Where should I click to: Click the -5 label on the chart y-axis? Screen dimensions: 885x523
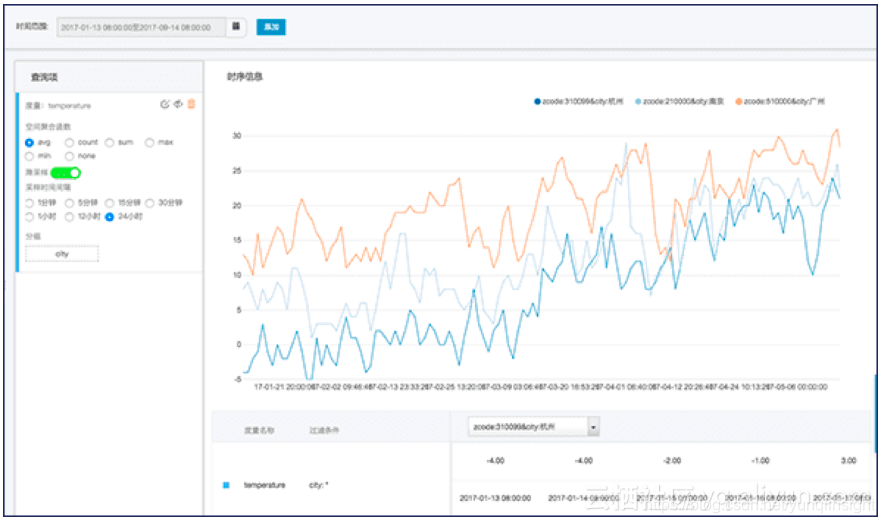point(238,379)
